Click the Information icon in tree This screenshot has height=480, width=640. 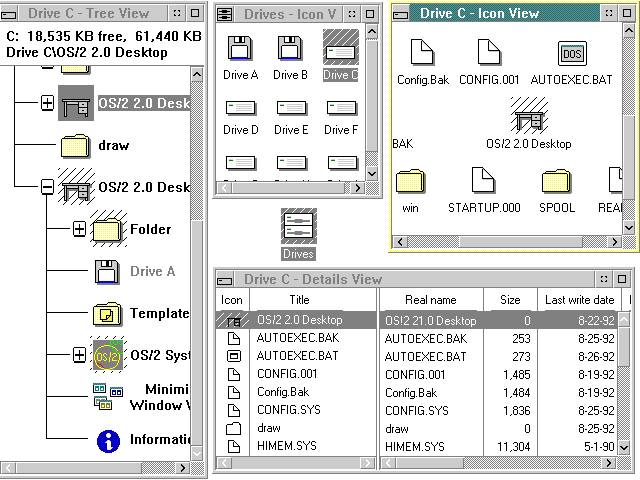point(108,439)
